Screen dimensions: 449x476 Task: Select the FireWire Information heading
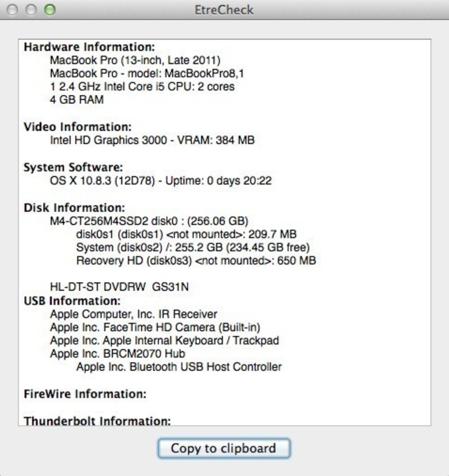tap(85, 394)
